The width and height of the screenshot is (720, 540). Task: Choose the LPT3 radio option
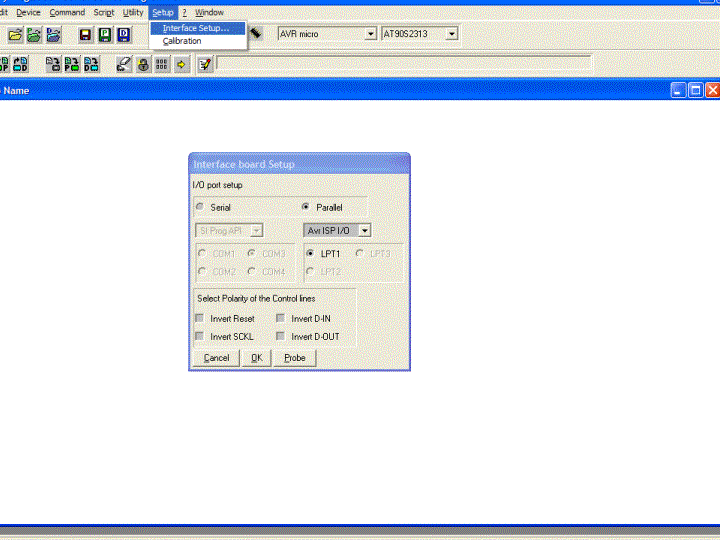360,253
